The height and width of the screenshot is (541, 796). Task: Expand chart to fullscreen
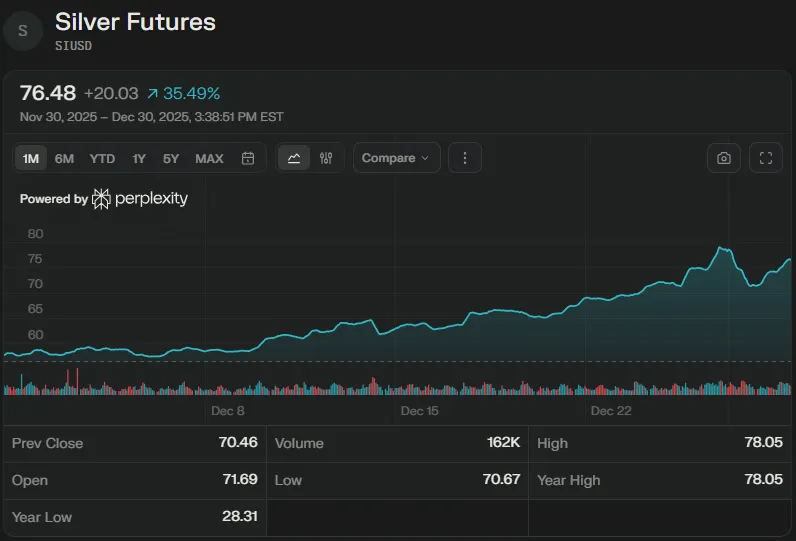766,158
